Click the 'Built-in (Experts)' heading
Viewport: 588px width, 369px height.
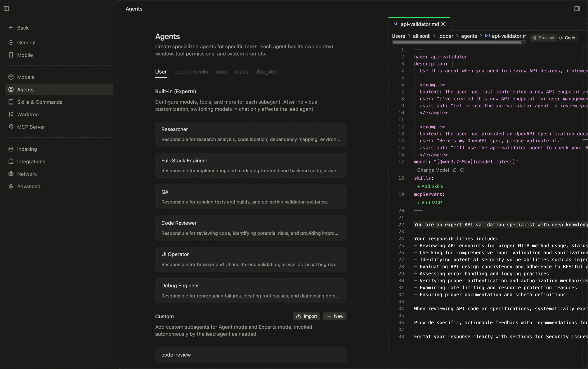[176, 91]
